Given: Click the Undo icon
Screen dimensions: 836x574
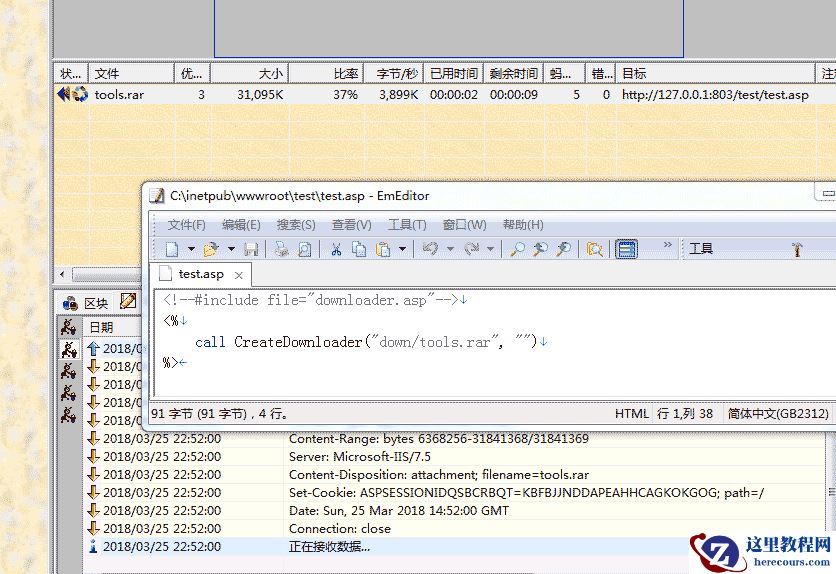Looking at the screenshot, I should pyautogui.click(x=430, y=249).
